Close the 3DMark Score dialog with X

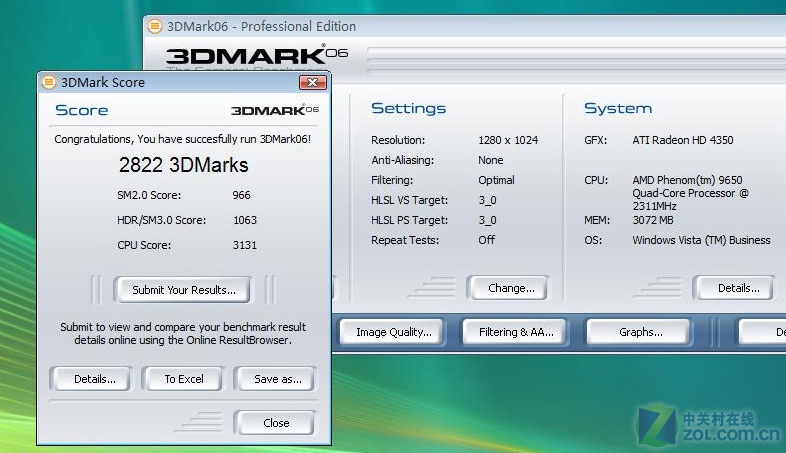click(x=312, y=82)
